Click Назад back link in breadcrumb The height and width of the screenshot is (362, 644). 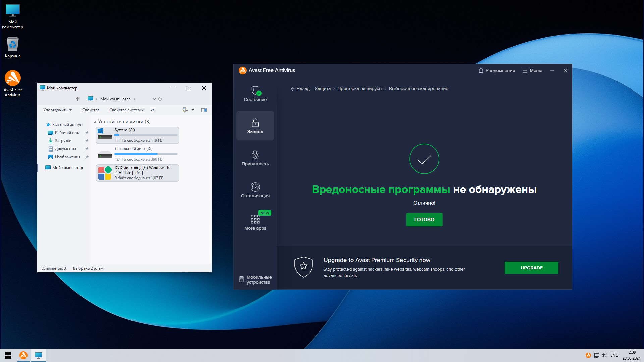pyautogui.click(x=300, y=89)
